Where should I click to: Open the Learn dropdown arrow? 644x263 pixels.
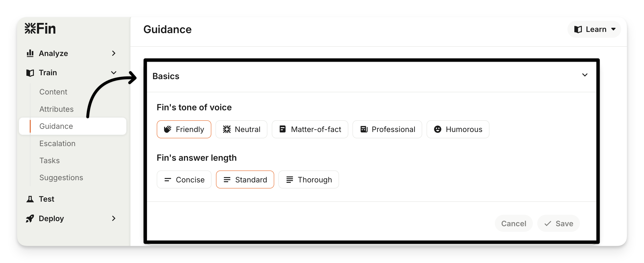[613, 29]
